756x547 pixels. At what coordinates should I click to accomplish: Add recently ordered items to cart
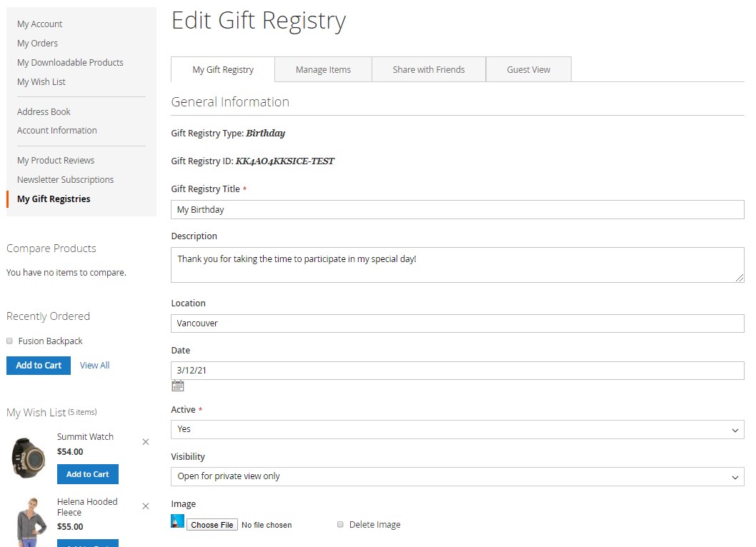[39, 366]
